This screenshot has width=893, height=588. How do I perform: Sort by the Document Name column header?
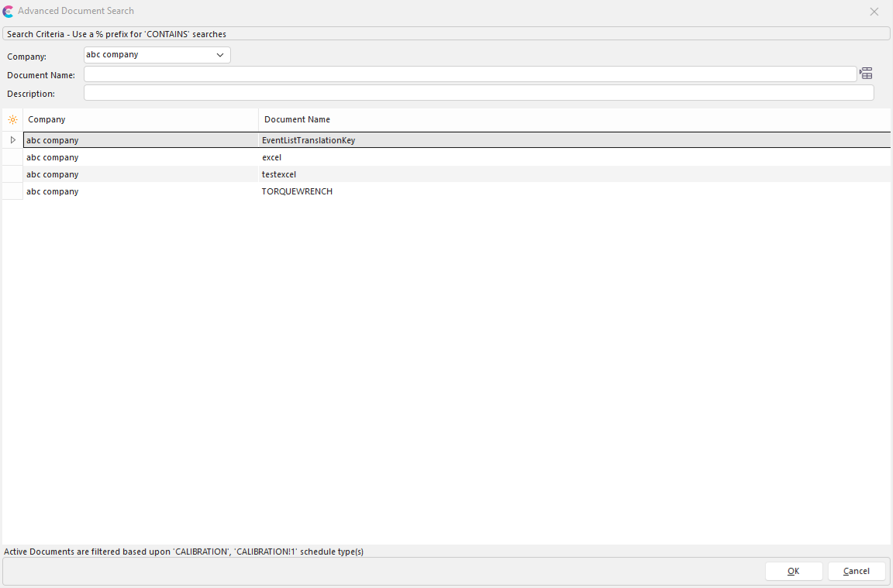tap(574, 119)
